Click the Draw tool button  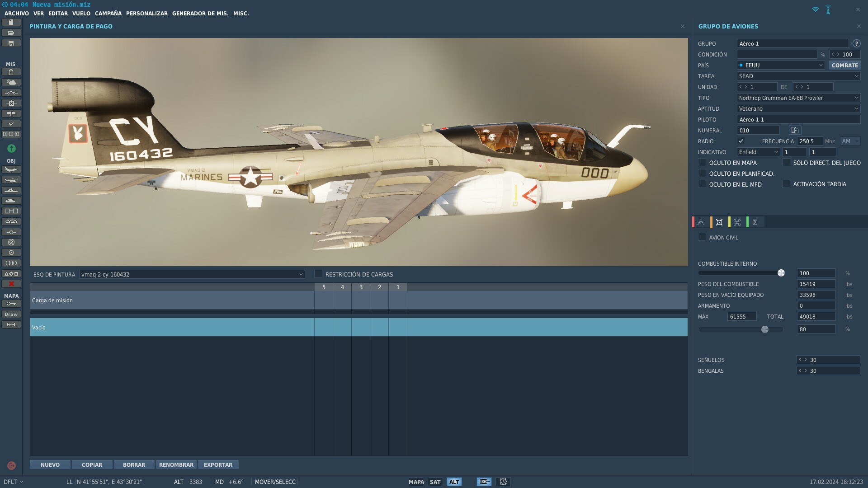(x=11, y=314)
